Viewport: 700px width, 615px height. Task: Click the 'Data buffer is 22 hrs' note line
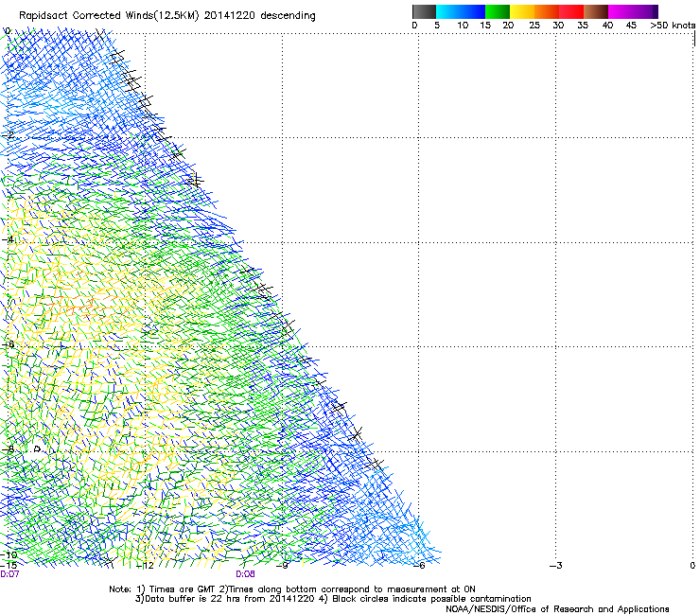tap(333, 599)
